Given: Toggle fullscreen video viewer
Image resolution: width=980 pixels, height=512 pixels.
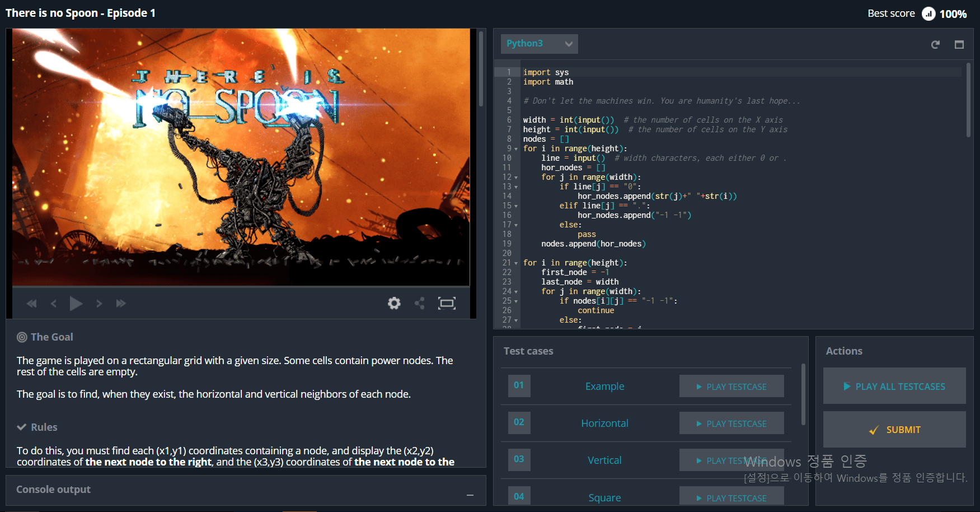Looking at the screenshot, I should point(447,303).
